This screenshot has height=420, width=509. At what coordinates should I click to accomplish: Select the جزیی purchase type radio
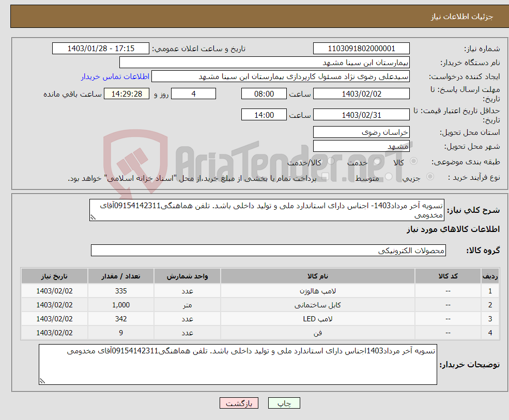tap(430, 177)
